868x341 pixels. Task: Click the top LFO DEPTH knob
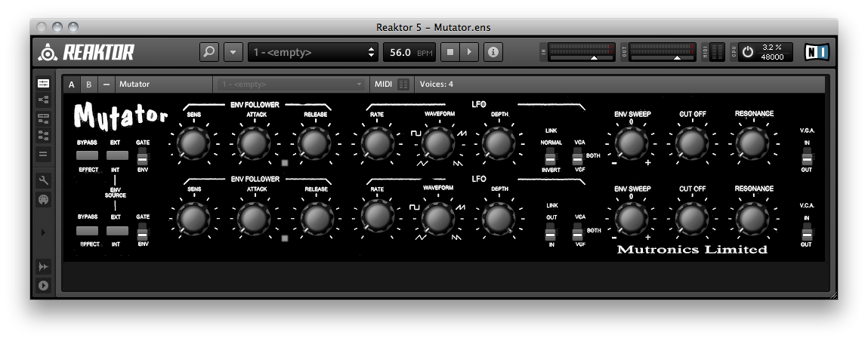(x=499, y=143)
